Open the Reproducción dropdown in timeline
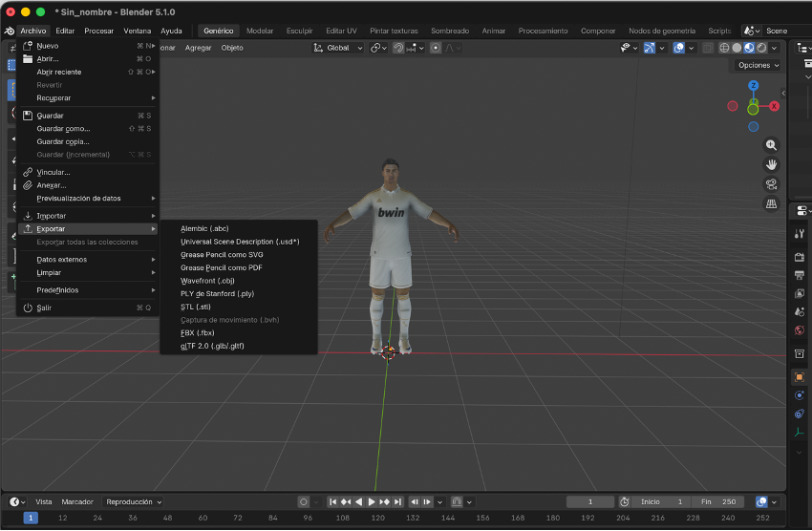The height and width of the screenshot is (531, 812). point(134,501)
